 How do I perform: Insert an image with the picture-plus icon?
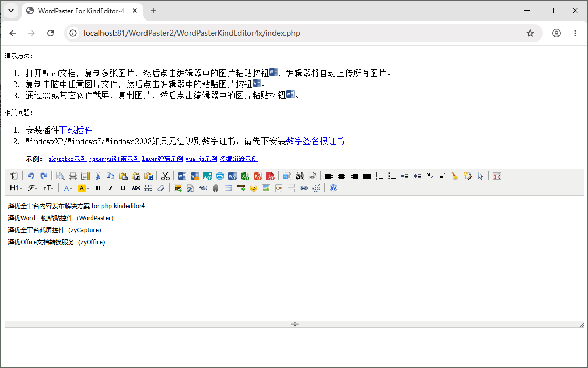[x=178, y=188]
